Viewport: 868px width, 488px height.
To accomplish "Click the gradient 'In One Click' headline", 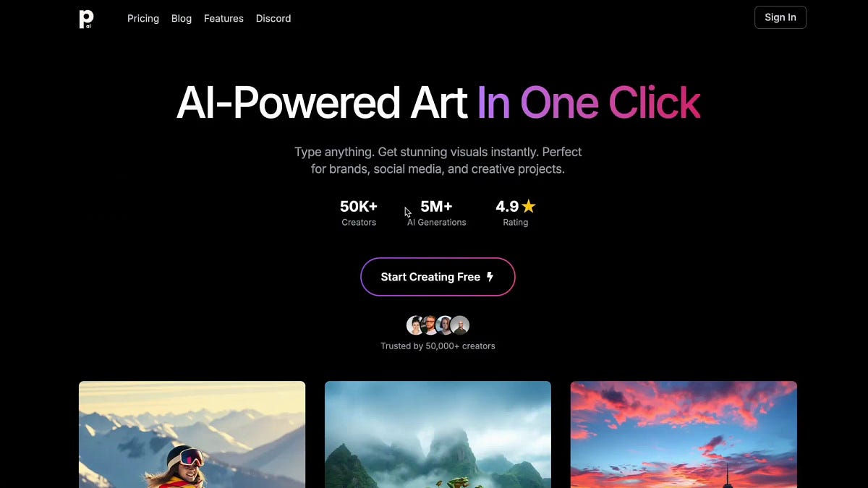I will tap(589, 103).
